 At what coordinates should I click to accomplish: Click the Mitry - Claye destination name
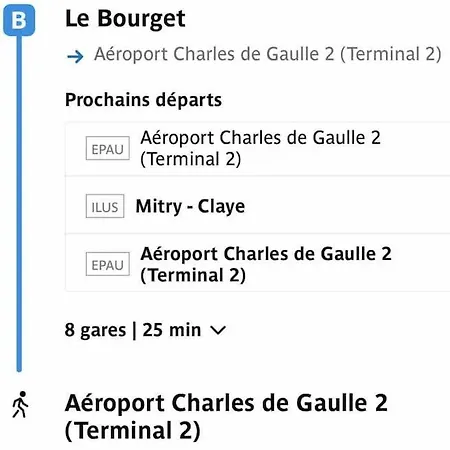(x=190, y=206)
